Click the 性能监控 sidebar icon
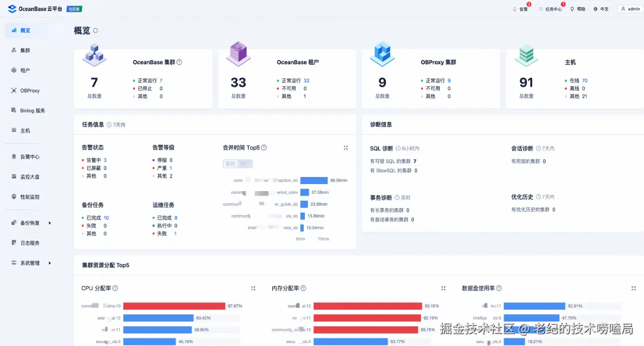 pos(14,197)
